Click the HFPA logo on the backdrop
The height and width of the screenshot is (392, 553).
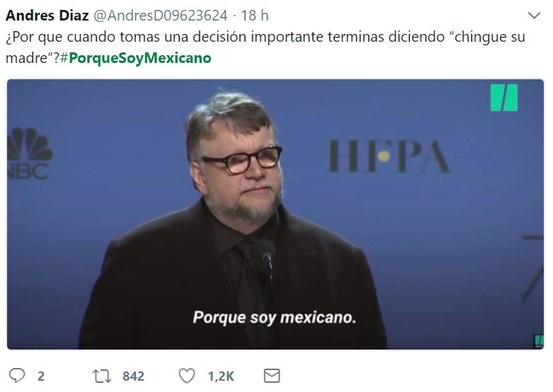pos(389,156)
